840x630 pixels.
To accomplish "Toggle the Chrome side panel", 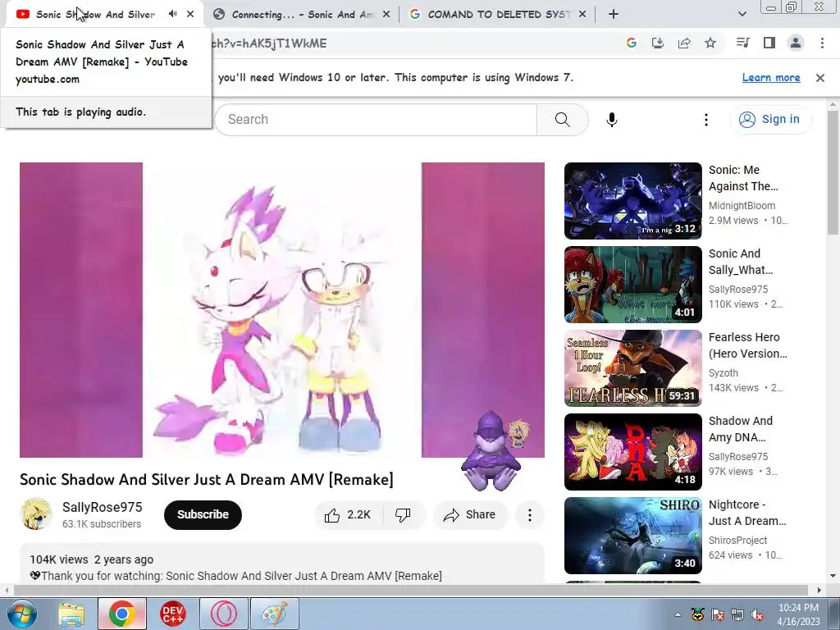I will [x=769, y=43].
